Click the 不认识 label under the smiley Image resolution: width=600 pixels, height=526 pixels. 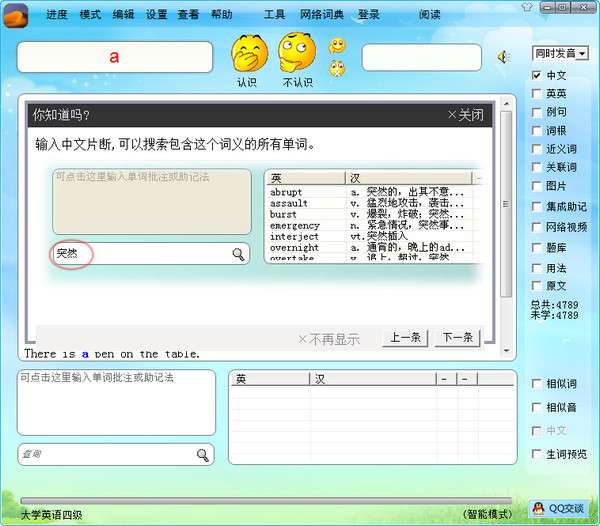[x=298, y=82]
